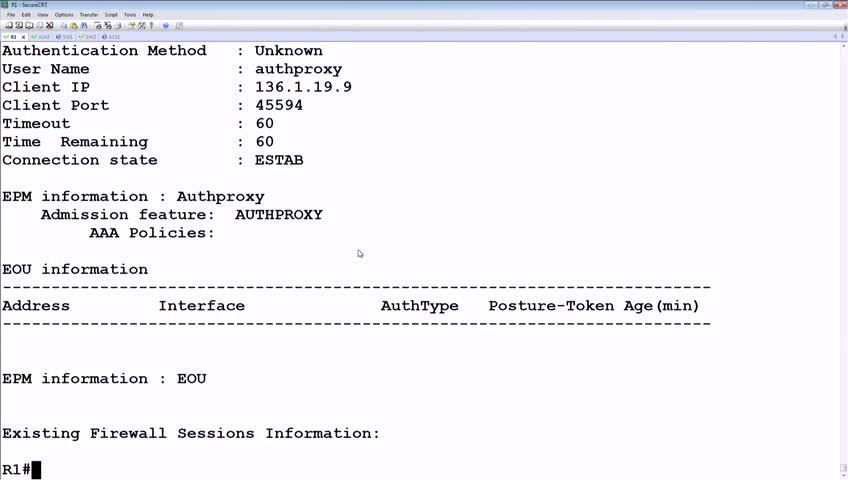Click the AuthType column header
Image resolution: width=848 pixels, height=480 pixels.
coord(419,306)
